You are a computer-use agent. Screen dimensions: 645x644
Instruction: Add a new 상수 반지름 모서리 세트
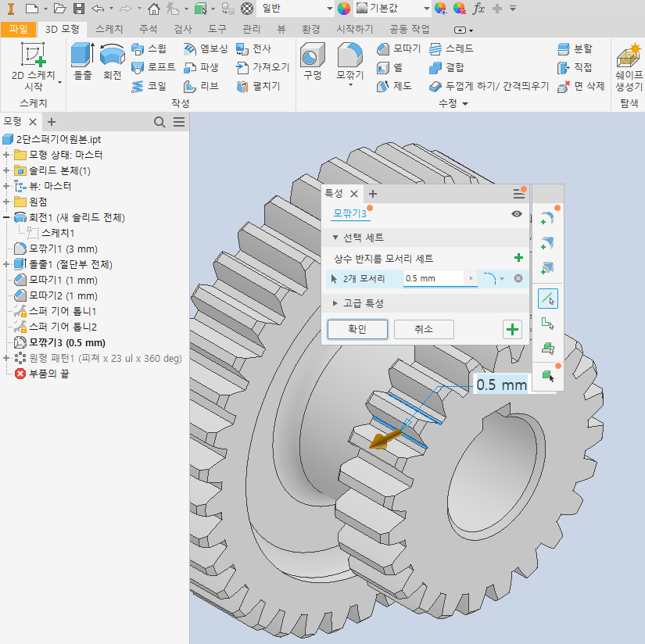tap(518, 258)
